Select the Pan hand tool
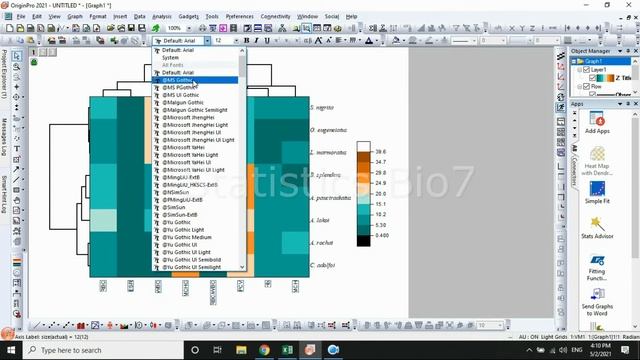 point(16,200)
